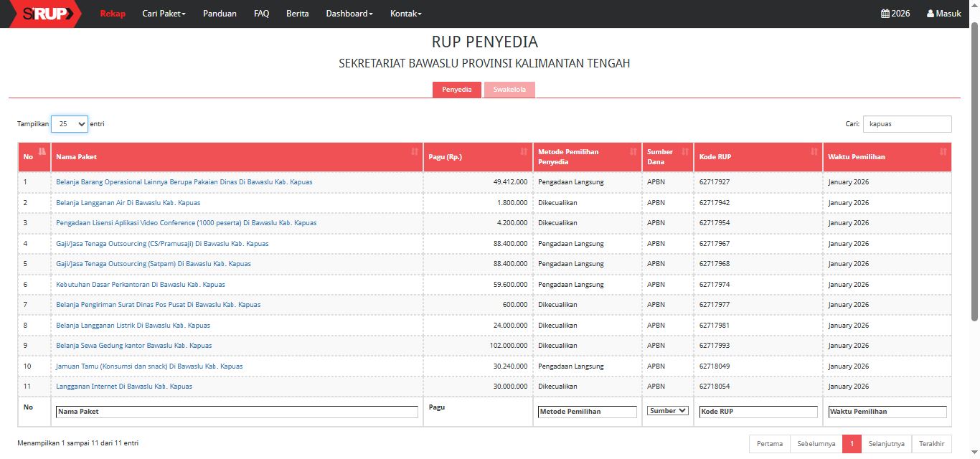This screenshot has width=980, height=459.
Task: Open Gaji/Jasa Tenaga Outsourcing (CS/Pramusaji) link
Action: point(162,244)
